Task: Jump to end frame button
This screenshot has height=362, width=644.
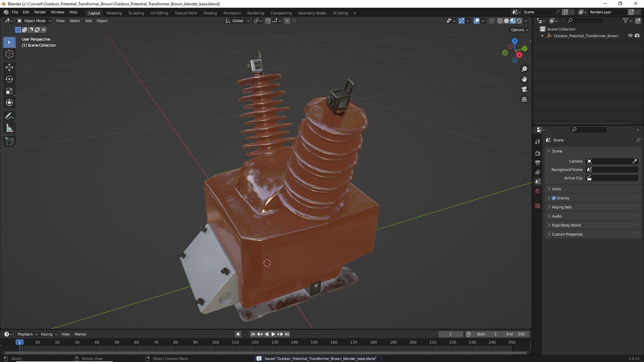Action: [287, 334]
